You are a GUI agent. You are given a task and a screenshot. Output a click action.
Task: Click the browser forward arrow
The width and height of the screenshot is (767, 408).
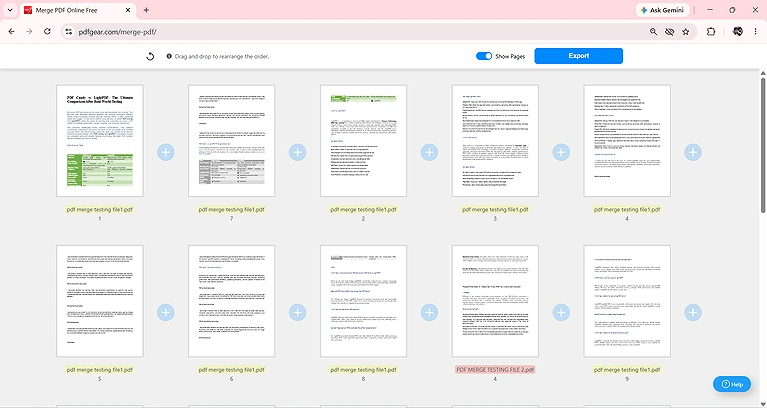pos(29,31)
